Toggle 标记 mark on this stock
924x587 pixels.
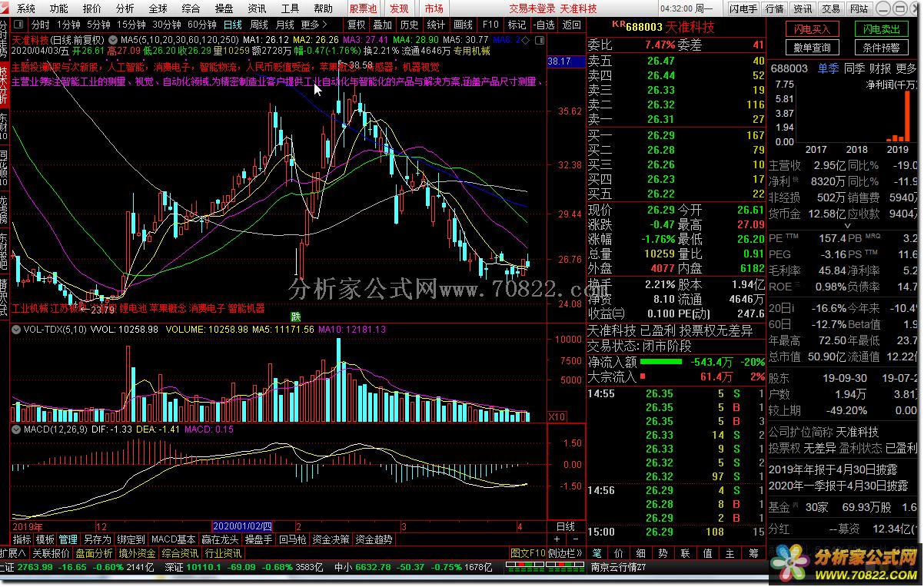[x=517, y=25]
